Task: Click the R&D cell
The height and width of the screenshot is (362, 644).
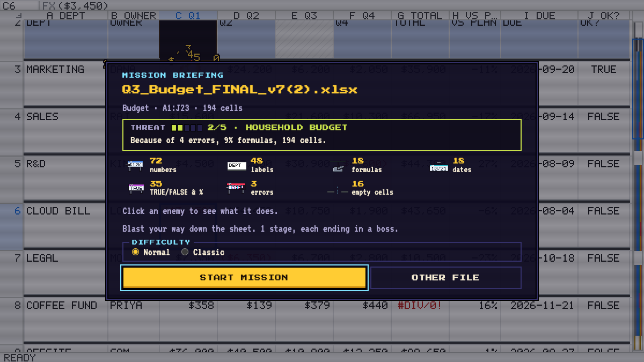Action: (65, 179)
